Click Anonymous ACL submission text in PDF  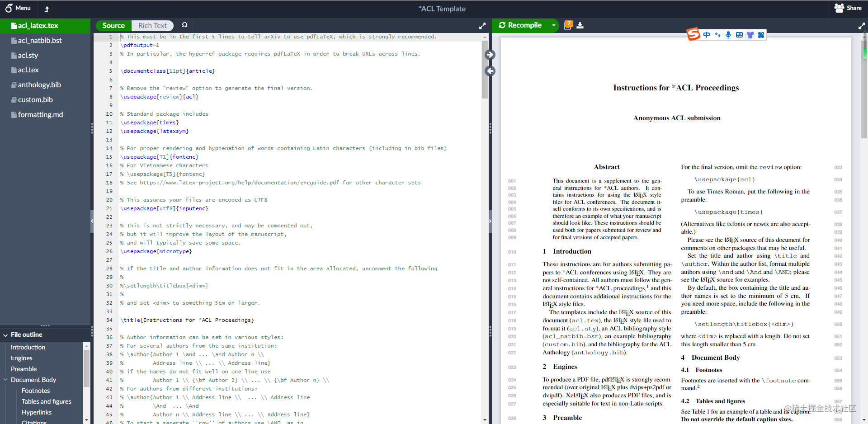pos(677,118)
